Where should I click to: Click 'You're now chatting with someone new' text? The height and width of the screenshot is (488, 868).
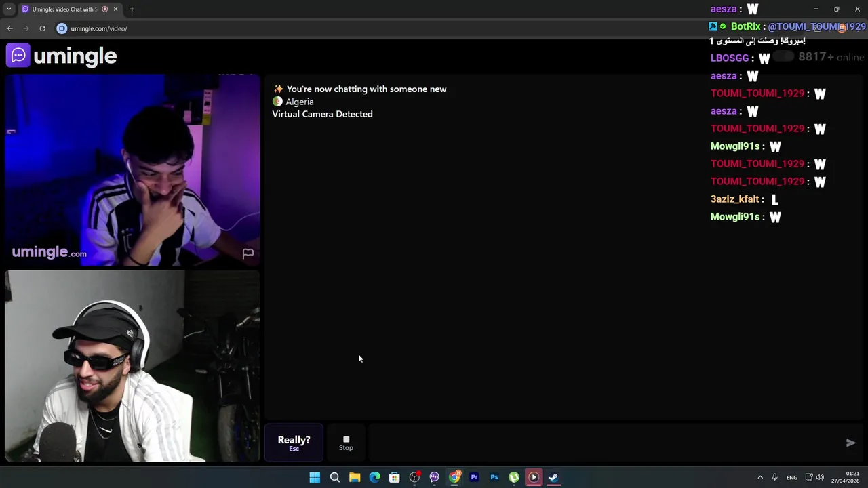[x=366, y=89]
